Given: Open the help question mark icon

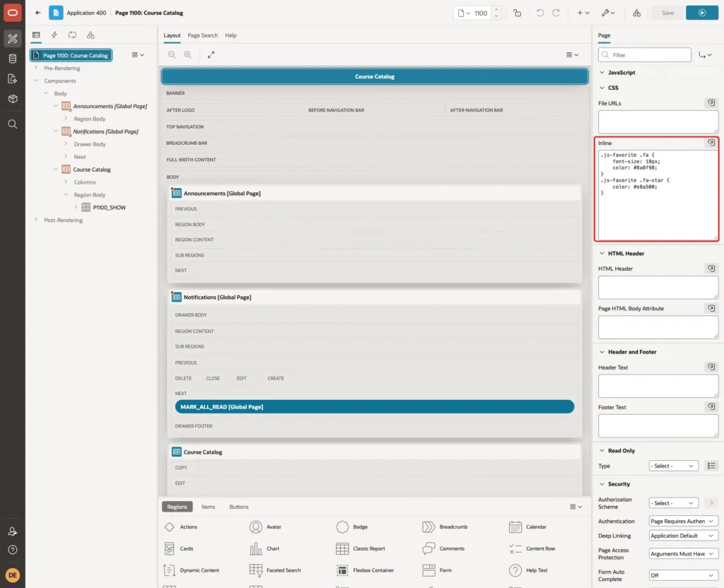Looking at the screenshot, I should [x=13, y=550].
